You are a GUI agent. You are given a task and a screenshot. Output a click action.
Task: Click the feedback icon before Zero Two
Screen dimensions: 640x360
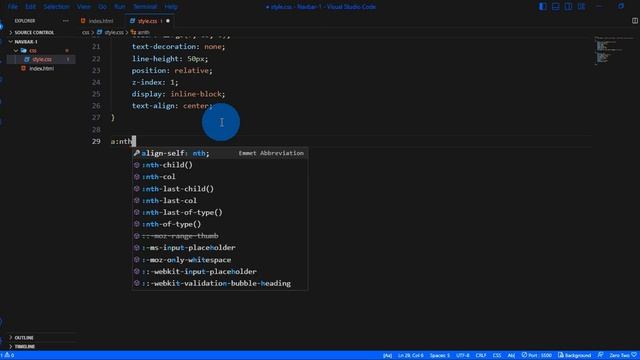[600, 356]
